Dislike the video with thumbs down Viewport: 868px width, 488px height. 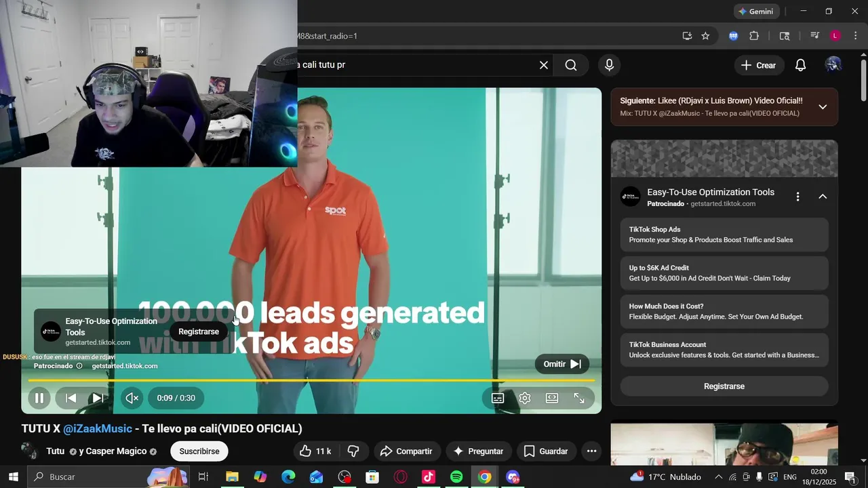[x=353, y=451]
